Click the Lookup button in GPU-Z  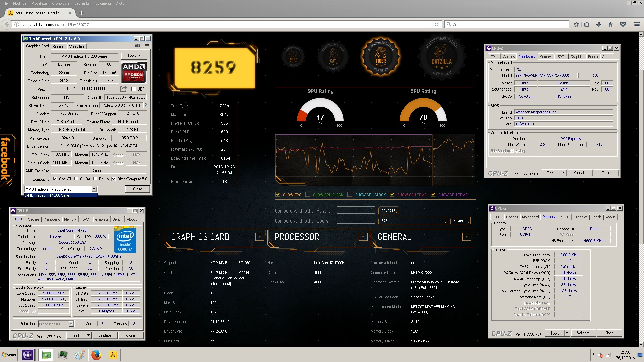134,56
